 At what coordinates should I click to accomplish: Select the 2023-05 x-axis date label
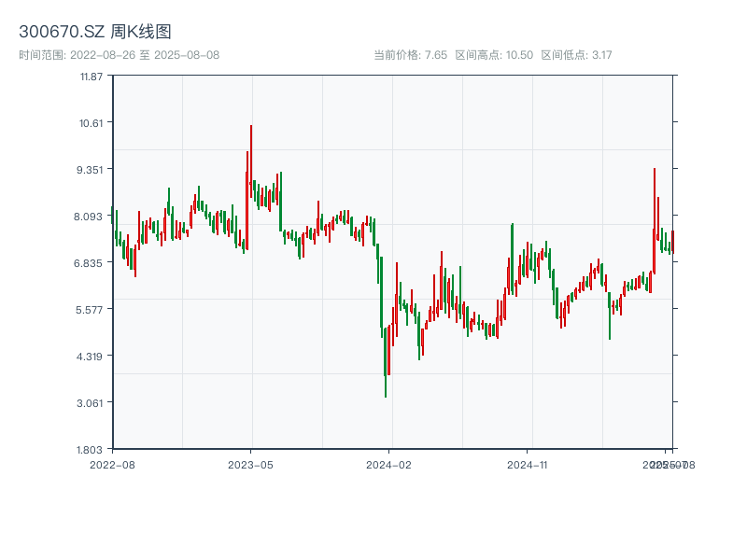coord(250,464)
